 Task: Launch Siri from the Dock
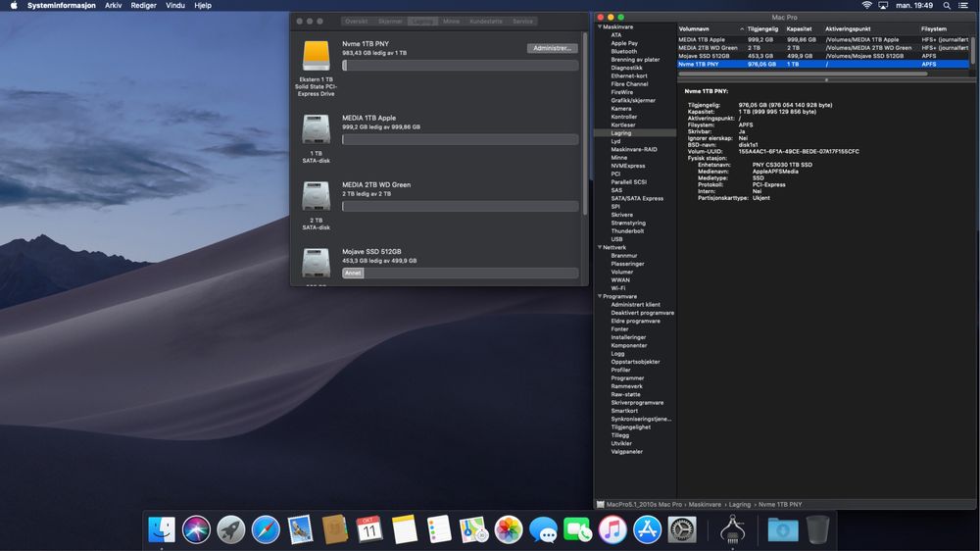[196, 529]
